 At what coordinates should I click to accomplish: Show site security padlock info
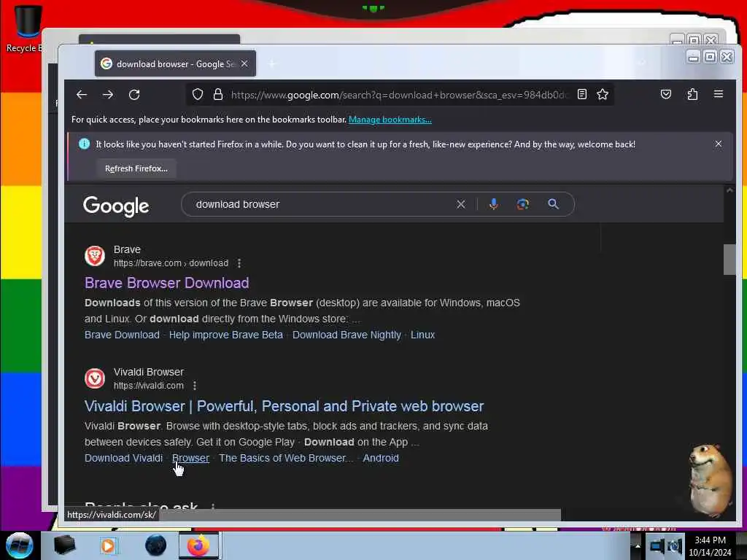[x=217, y=94]
